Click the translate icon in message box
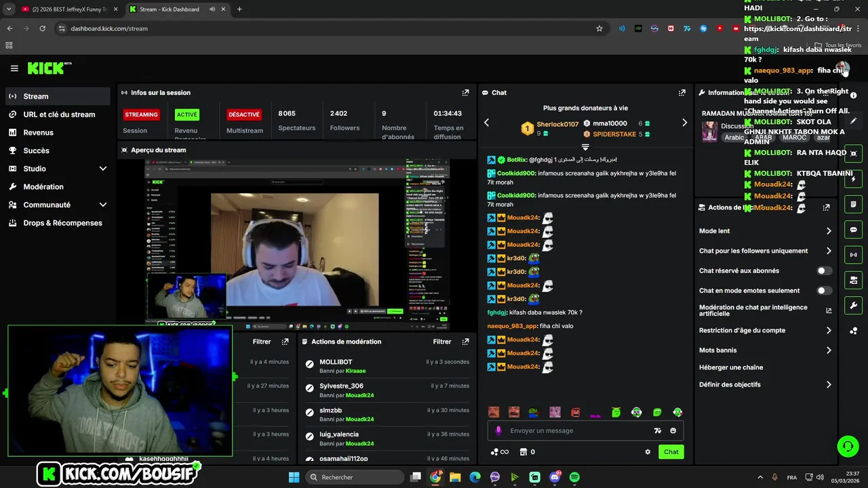Screen dimensions: 868x488 point(657,430)
